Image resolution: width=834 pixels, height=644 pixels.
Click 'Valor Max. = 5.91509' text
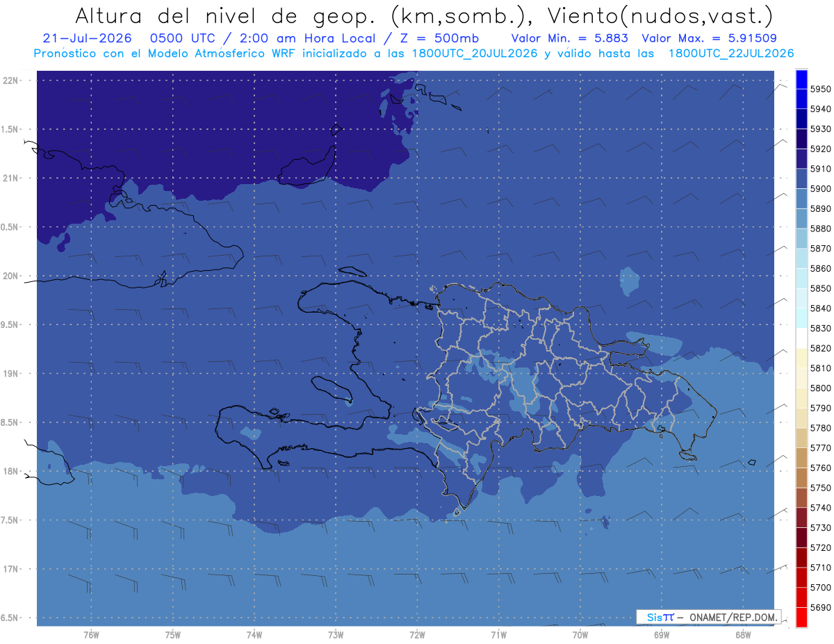(x=710, y=38)
